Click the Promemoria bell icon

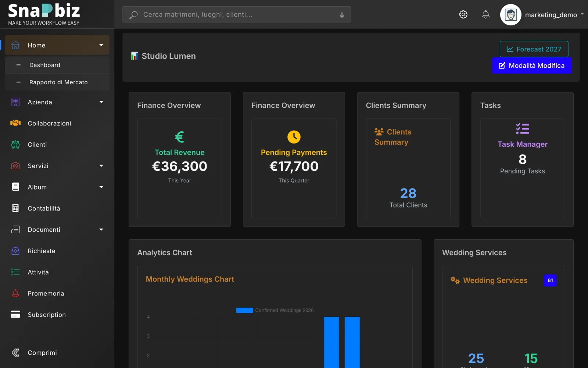pyautogui.click(x=15, y=293)
